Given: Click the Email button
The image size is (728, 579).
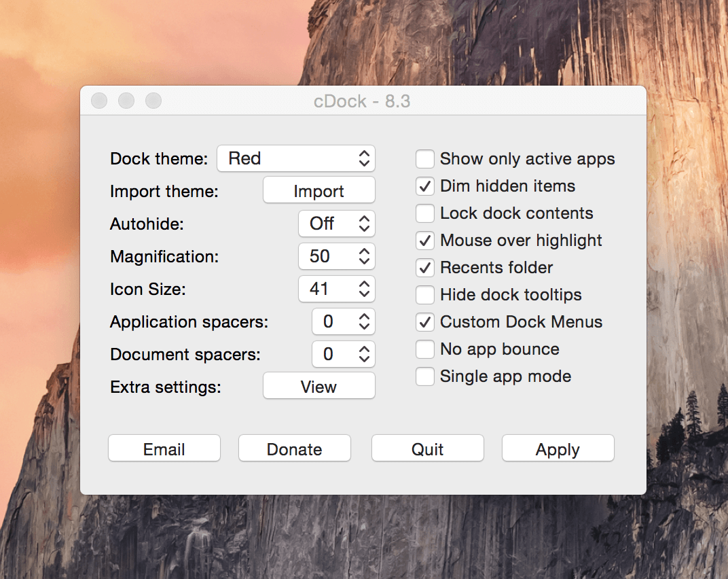Looking at the screenshot, I should [164, 449].
